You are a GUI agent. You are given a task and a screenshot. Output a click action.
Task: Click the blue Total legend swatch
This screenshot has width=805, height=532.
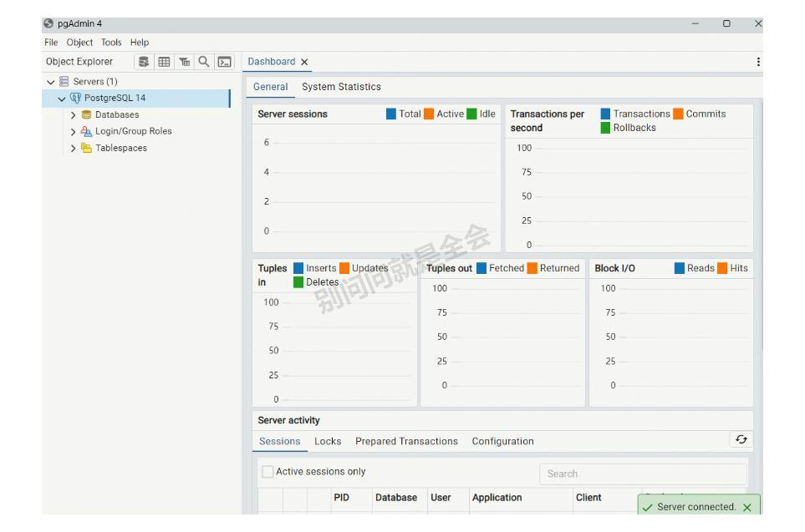point(390,114)
